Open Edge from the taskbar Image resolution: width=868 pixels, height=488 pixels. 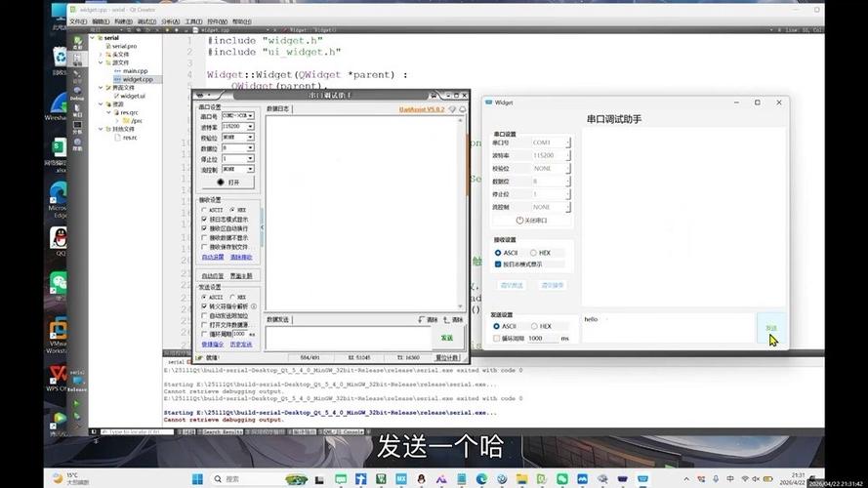[481, 478]
